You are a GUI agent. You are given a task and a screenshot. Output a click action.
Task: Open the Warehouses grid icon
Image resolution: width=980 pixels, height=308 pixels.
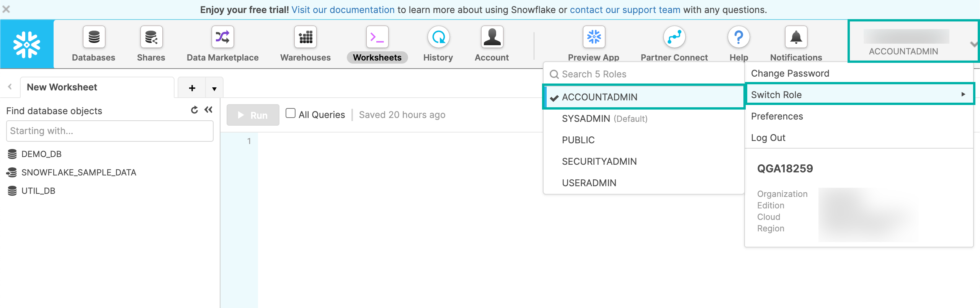coord(305,37)
